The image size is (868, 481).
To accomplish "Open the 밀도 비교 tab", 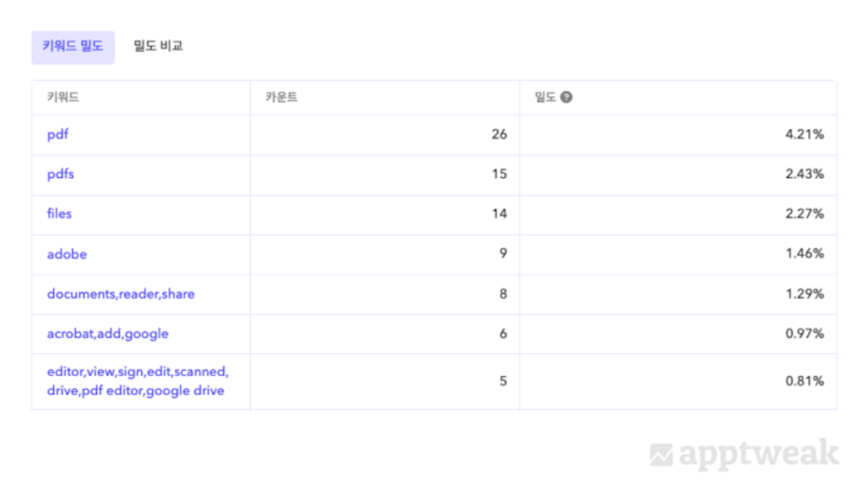I will pyautogui.click(x=158, y=47).
